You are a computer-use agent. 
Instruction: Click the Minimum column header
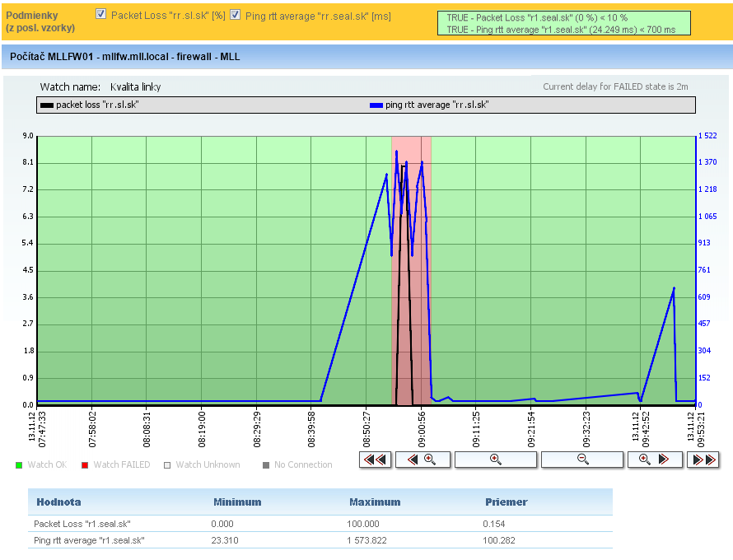click(x=237, y=502)
